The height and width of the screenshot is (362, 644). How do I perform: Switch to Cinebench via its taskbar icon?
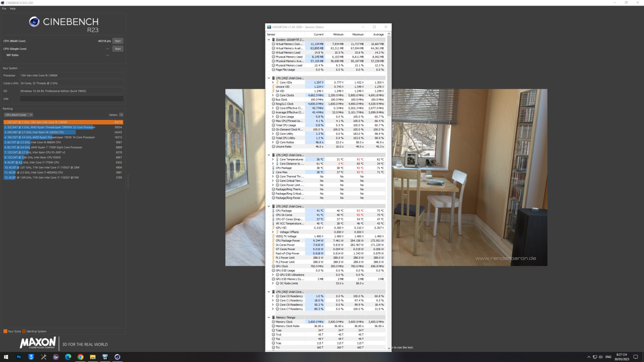(x=117, y=357)
